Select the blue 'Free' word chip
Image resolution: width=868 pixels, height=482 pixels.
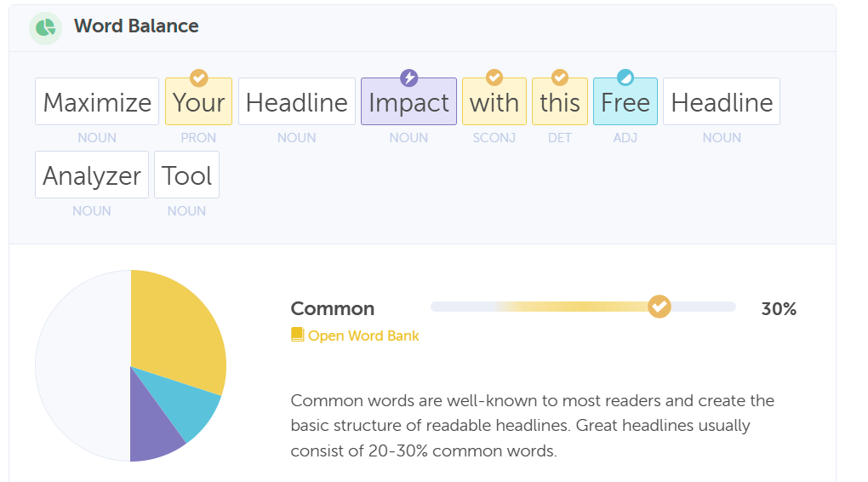click(x=625, y=102)
